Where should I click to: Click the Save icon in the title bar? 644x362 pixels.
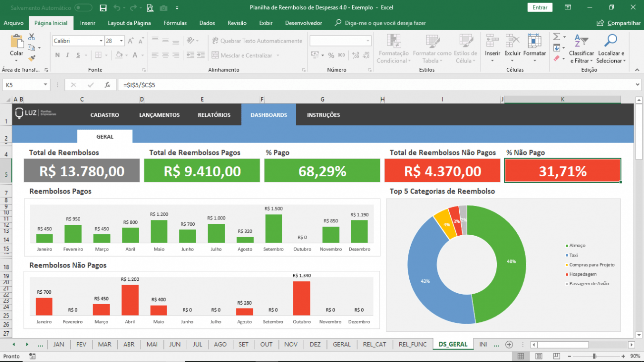(x=103, y=8)
